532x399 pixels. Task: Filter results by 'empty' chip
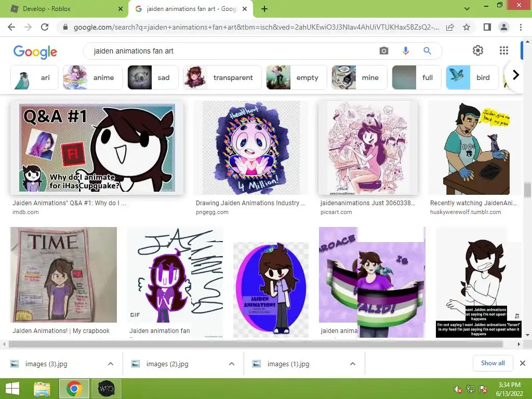(x=296, y=77)
